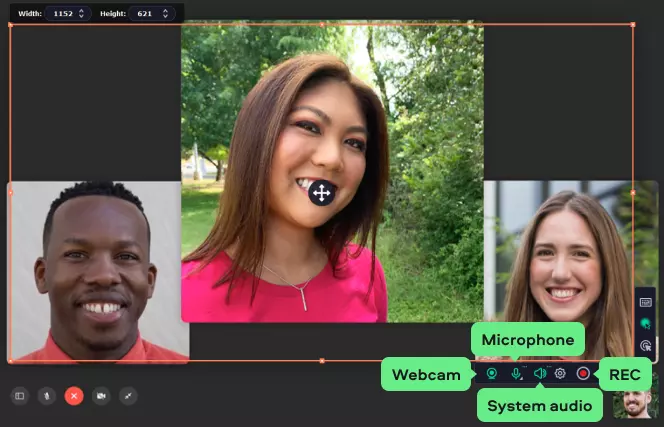Viewport: 664px width, 427px height.
Task: Turn off camera in the video call controls
Action: (101, 396)
